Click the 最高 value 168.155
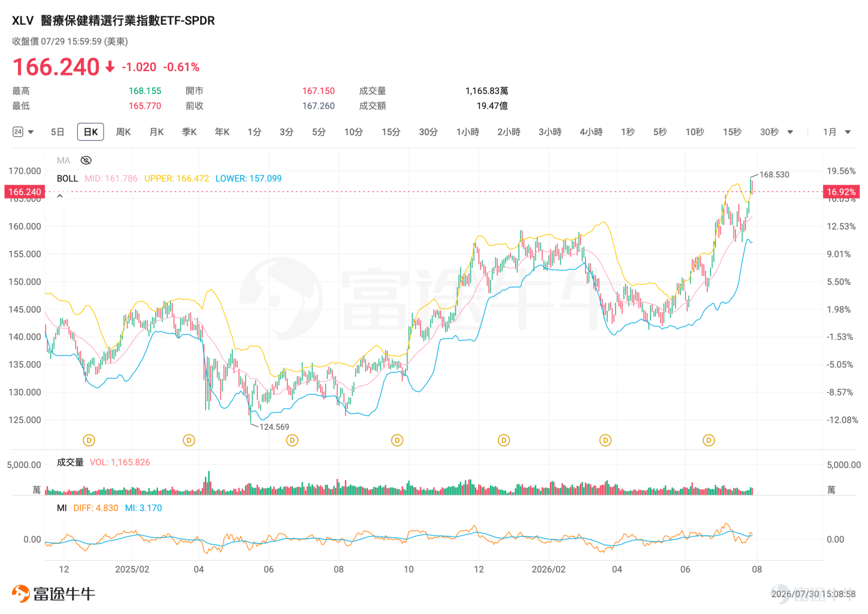Viewport: 868px width, 614px height. (145, 91)
